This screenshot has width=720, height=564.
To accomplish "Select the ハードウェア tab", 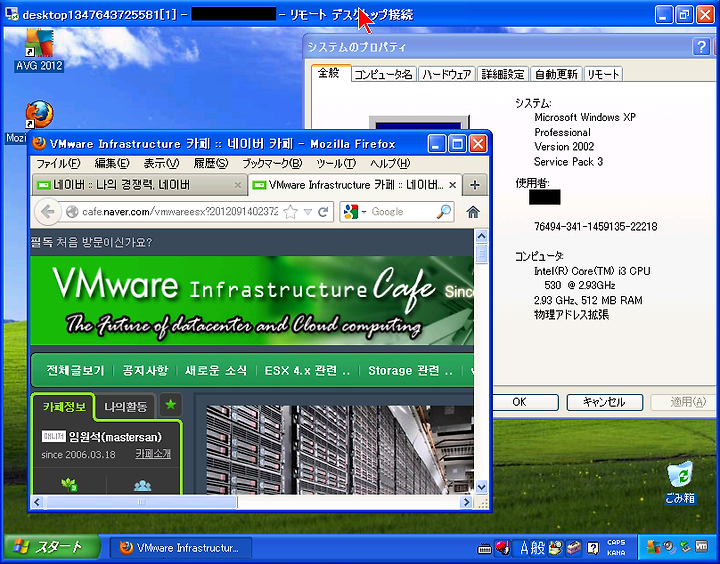I will [447, 74].
